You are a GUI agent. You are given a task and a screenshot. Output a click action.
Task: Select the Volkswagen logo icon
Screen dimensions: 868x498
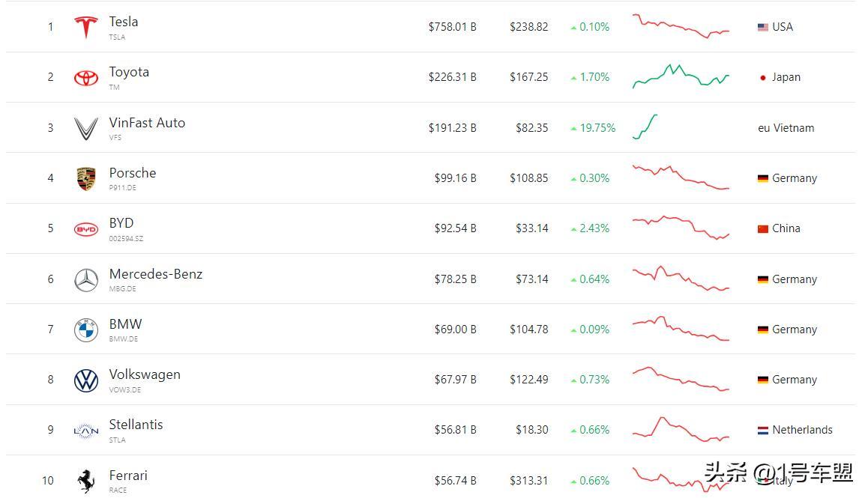pos(85,380)
